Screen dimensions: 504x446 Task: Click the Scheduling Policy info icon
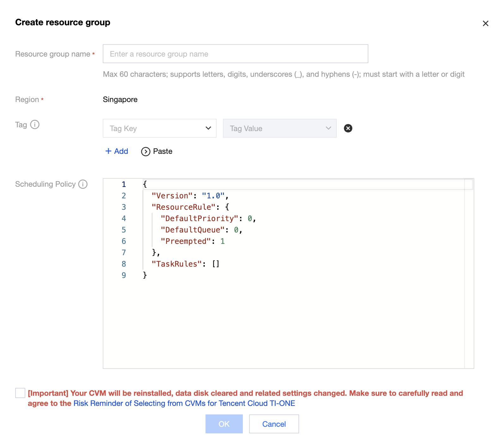click(x=83, y=184)
